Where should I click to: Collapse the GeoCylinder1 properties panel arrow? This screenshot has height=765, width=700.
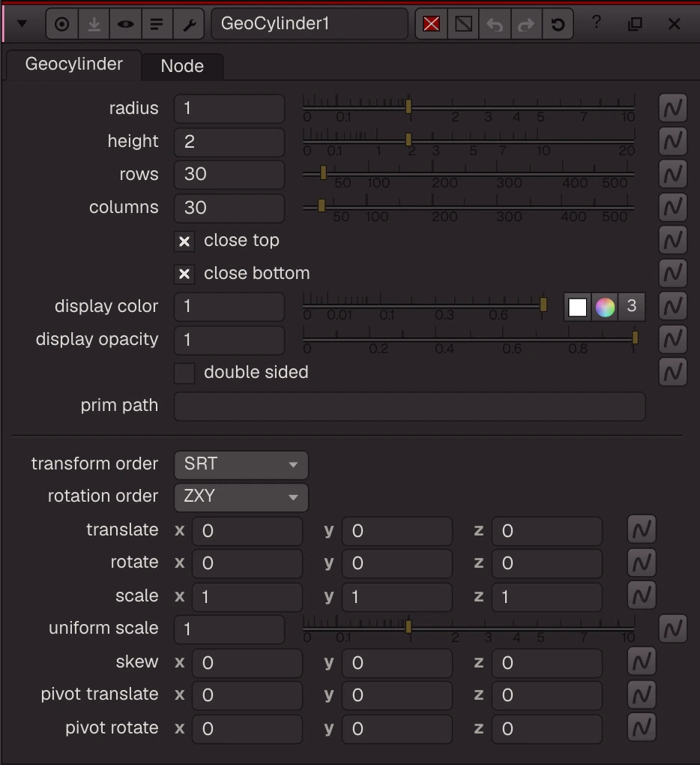[x=22, y=23]
